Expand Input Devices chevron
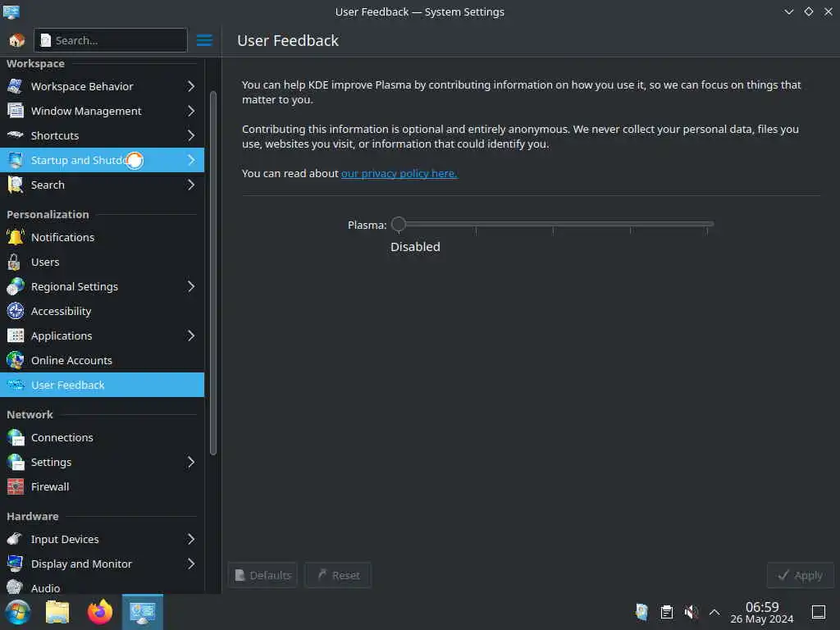This screenshot has height=630, width=840. click(x=190, y=539)
